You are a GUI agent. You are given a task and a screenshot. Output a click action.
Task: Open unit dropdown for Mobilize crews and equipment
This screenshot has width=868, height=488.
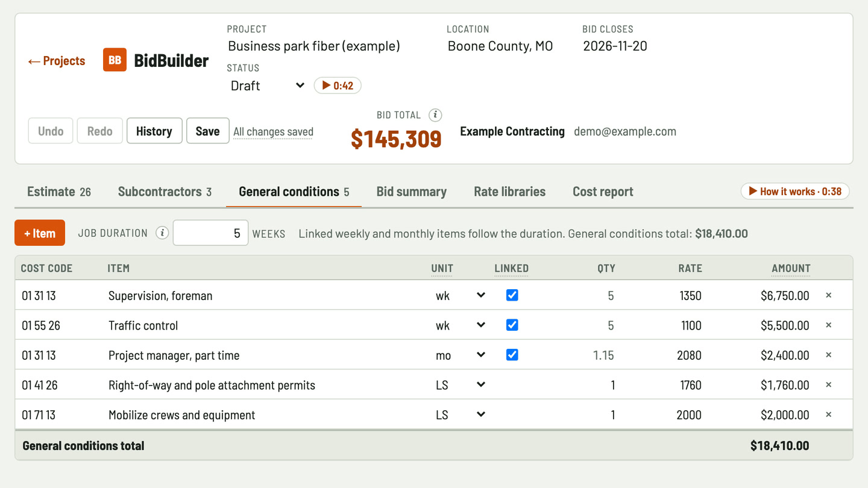tap(460, 414)
